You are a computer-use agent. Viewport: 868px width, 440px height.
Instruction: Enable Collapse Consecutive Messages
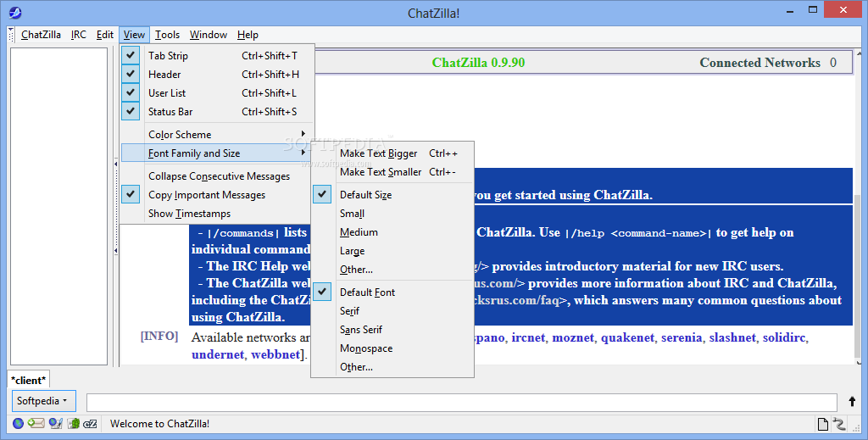click(x=217, y=176)
